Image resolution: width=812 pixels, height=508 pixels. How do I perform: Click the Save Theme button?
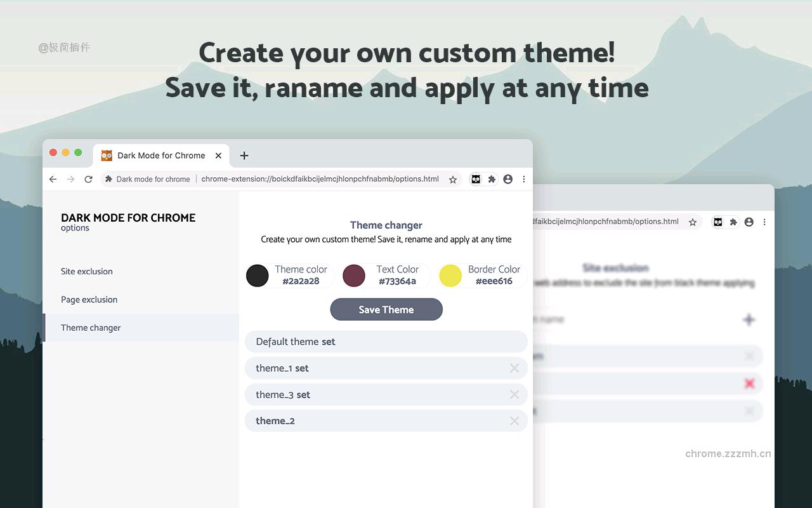386,309
